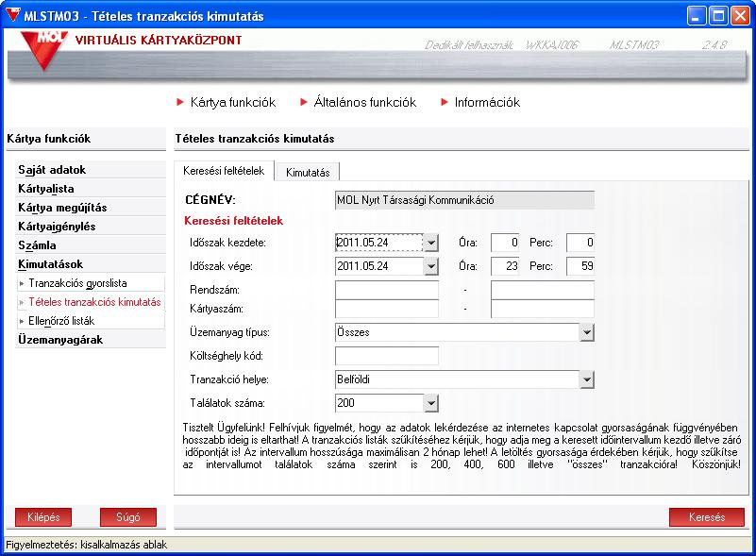Click the Tételes tranzakciós kimutatás panel heading

255,139
